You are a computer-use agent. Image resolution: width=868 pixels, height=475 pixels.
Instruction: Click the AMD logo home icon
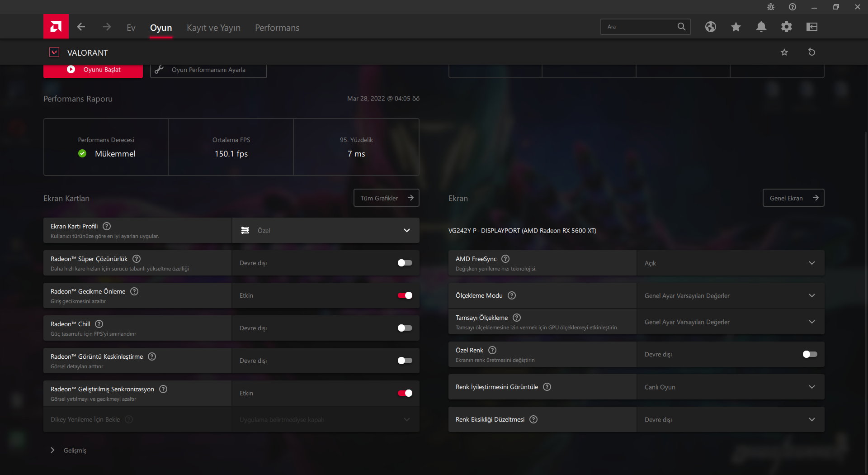[56, 27]
